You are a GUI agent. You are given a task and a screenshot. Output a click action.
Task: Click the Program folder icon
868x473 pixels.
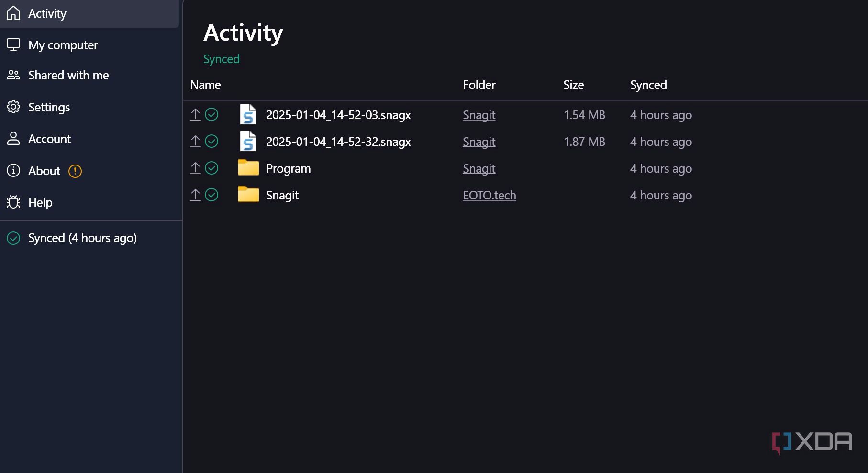[248, 168]
